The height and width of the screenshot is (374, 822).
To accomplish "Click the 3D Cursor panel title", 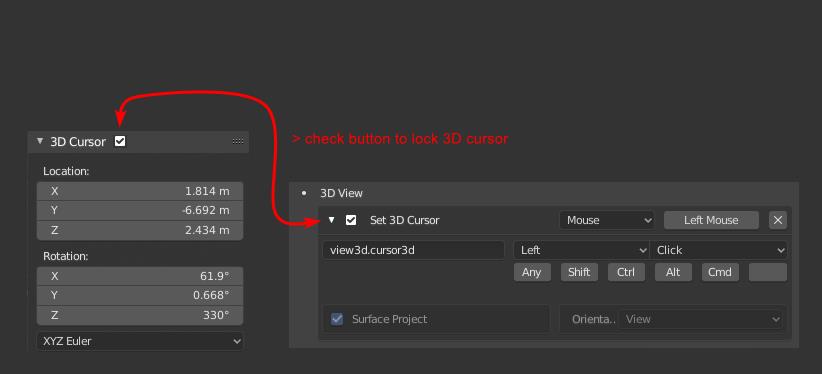I will 78,142.
